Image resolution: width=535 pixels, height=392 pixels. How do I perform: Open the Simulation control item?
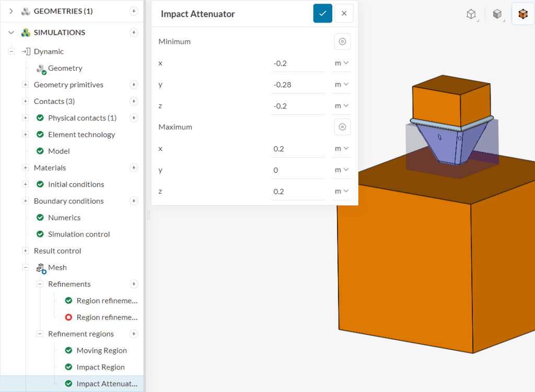78,234
